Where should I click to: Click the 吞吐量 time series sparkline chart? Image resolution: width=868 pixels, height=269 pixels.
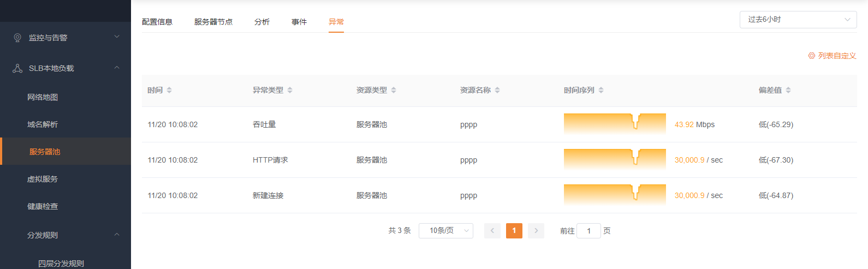[615, 124]
